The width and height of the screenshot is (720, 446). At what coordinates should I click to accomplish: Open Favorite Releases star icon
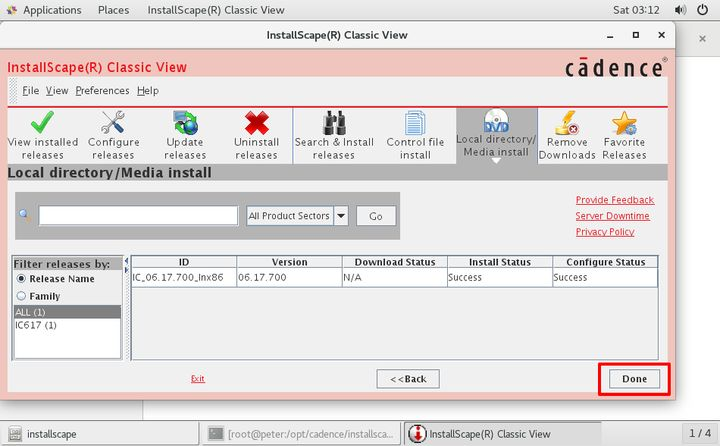click(x=624, y=123)
